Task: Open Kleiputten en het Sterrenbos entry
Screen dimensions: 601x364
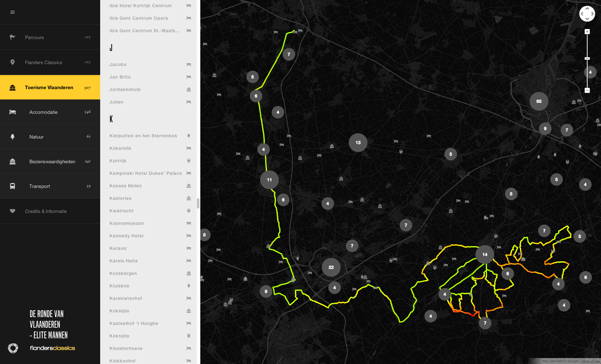Action: [143, 136]
